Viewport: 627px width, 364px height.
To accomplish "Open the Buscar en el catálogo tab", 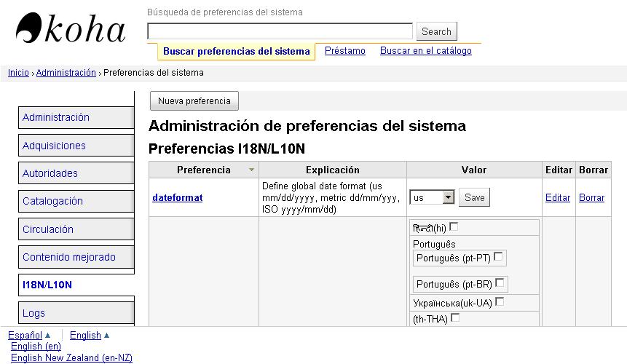I will click(425, 51).
